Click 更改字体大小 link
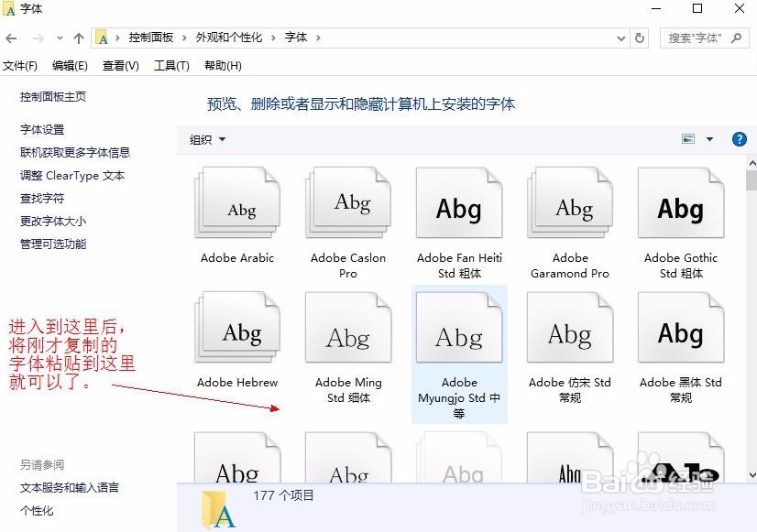This screenshot has width=757, height=532. pos(53,222)
